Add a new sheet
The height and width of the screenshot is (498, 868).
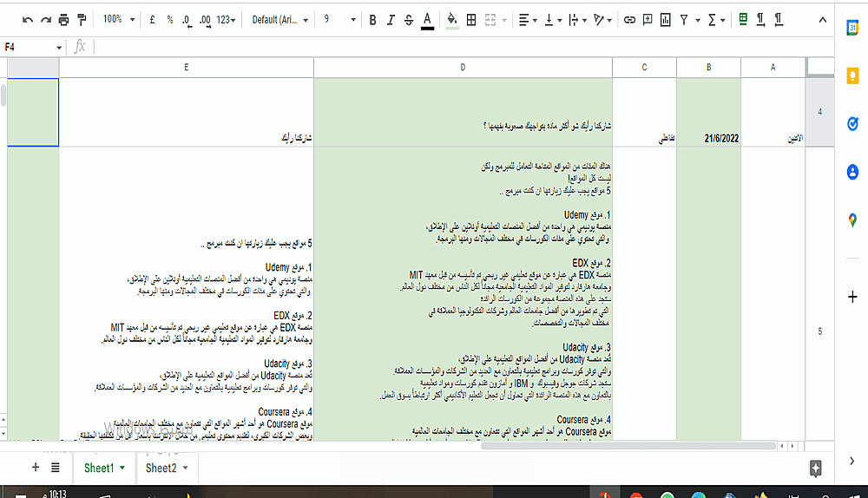tap(36, 468)
